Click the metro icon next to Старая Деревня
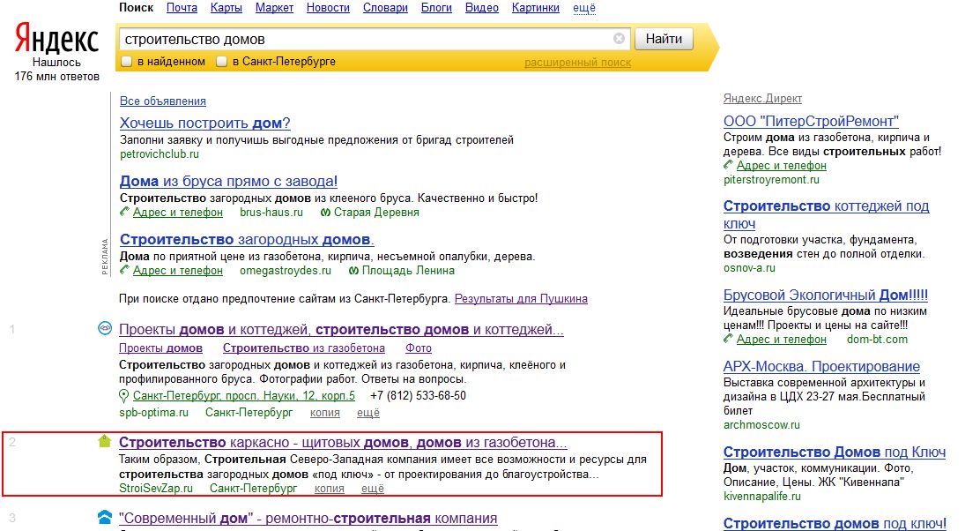 click(325, 213)
